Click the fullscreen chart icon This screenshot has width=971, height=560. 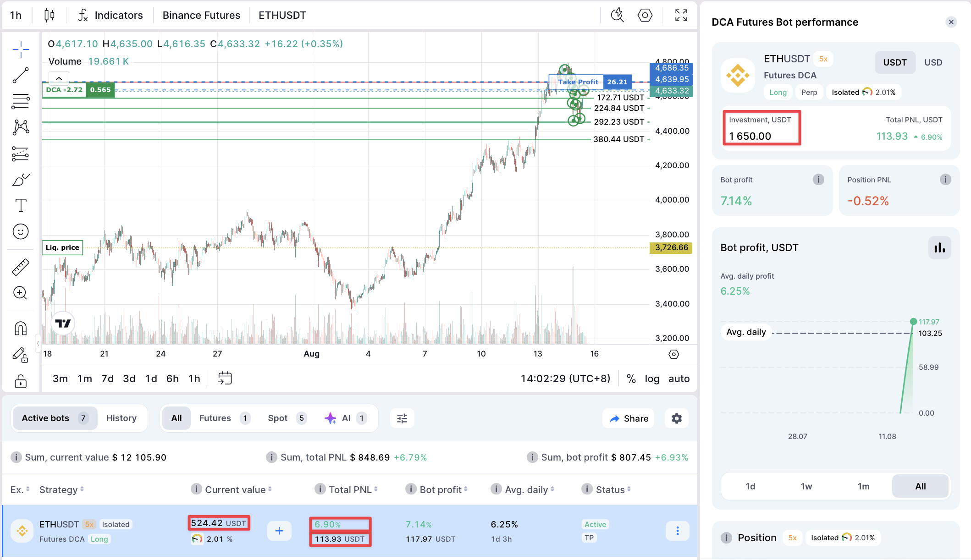pyautogui.click(x=681, y=15)
